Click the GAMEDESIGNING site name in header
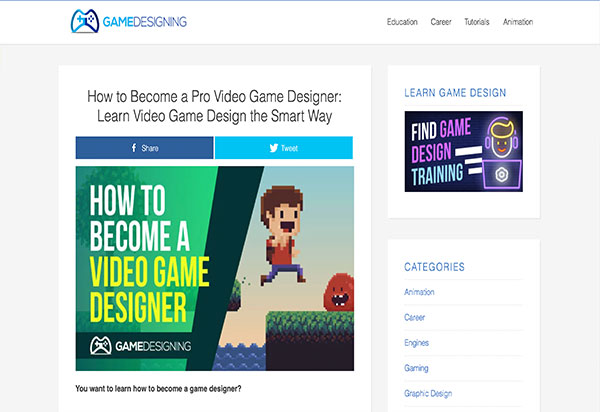The height and width of the screenshot is (412, 600). (x=145, y=22)
